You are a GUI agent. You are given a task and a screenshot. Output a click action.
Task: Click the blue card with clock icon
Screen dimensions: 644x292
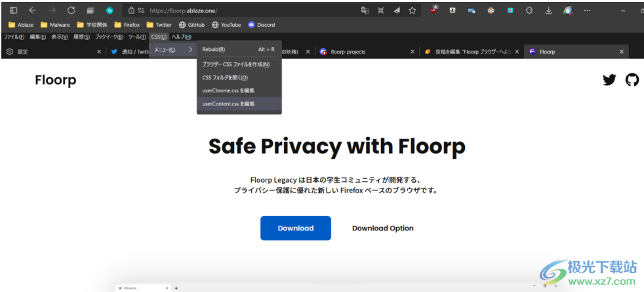[472, 10]
